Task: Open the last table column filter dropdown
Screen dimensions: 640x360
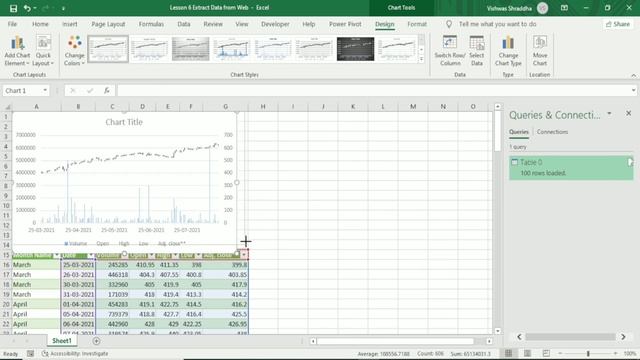Action: point(244,256)
